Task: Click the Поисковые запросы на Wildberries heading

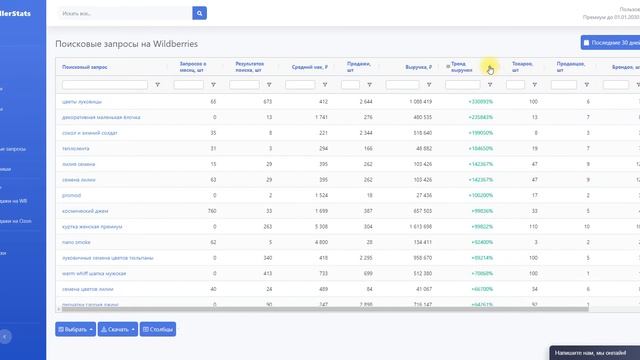Action: (x=127, y=44)
